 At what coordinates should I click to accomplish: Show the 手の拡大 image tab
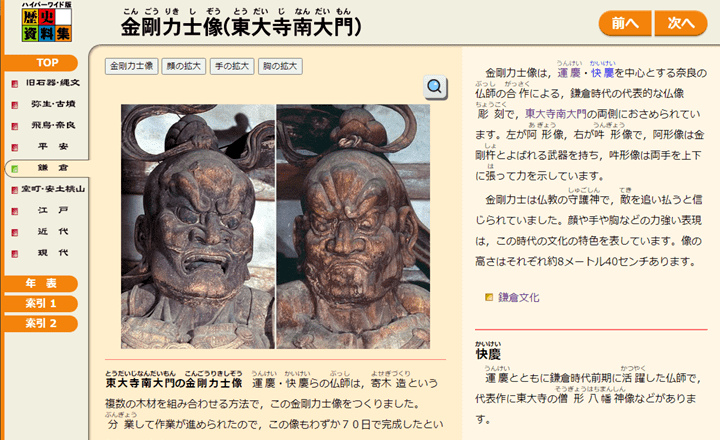point(232,66)
